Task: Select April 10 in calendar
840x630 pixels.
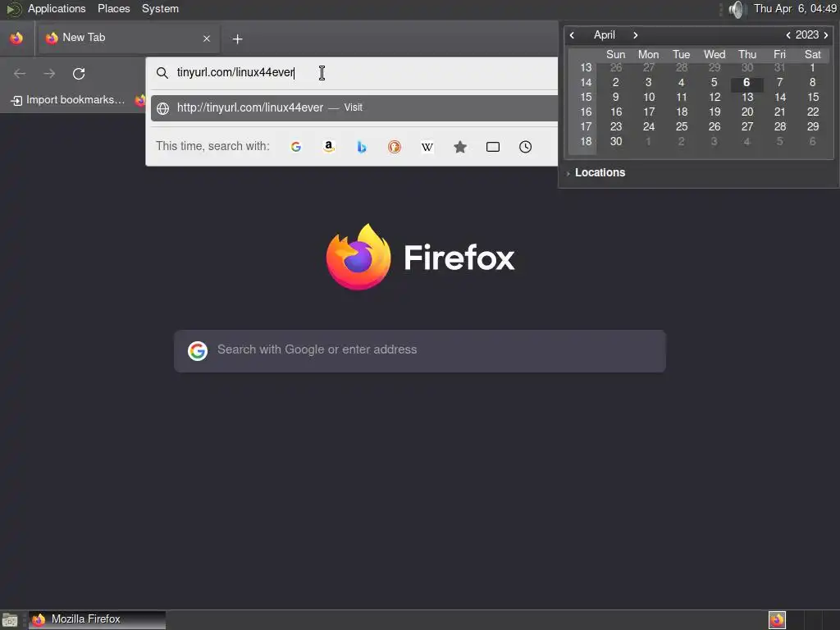Action: (x=649, y=97)
